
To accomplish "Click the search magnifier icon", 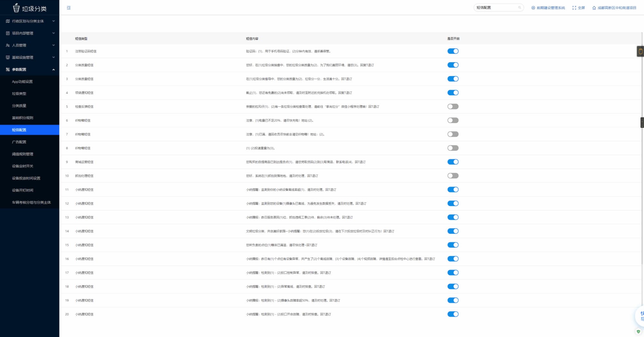I will pos(519,8).
